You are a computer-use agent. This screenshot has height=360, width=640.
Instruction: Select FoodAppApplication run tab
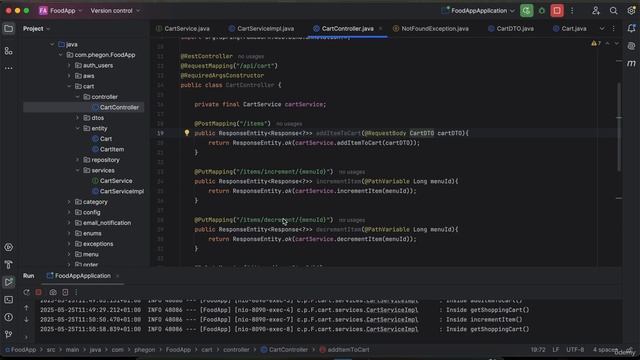[x=78, y=276]
